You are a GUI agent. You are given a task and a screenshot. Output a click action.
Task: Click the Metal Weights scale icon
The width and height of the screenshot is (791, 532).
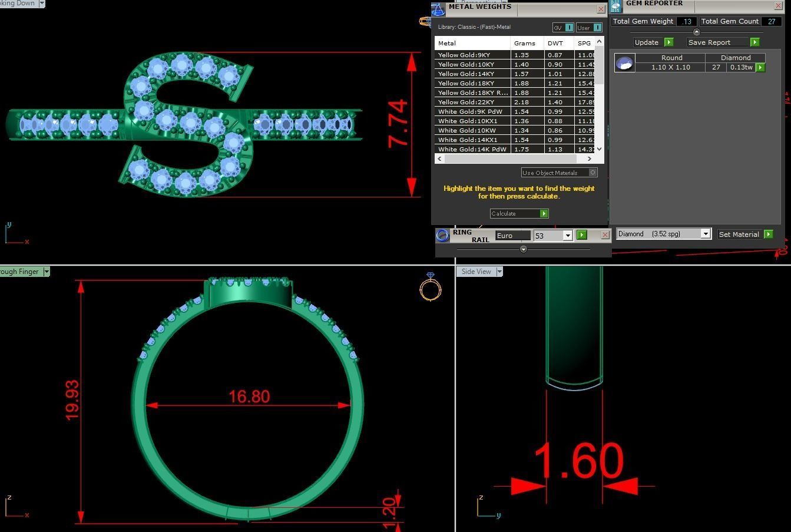click(x=438, y=9)
